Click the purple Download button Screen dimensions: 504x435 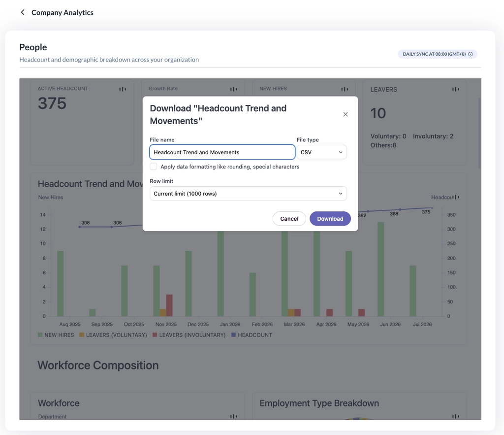[x=330, y=218]
